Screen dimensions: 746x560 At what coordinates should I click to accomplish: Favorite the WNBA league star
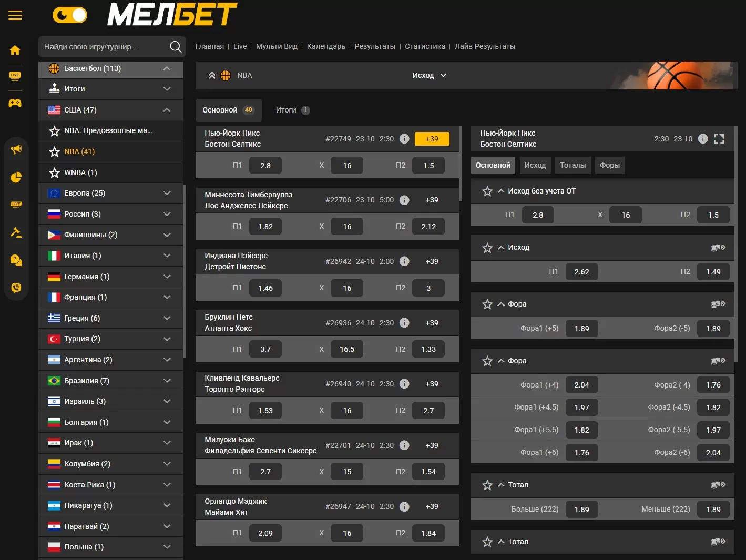pyautogui.click(x=54, y=172)
